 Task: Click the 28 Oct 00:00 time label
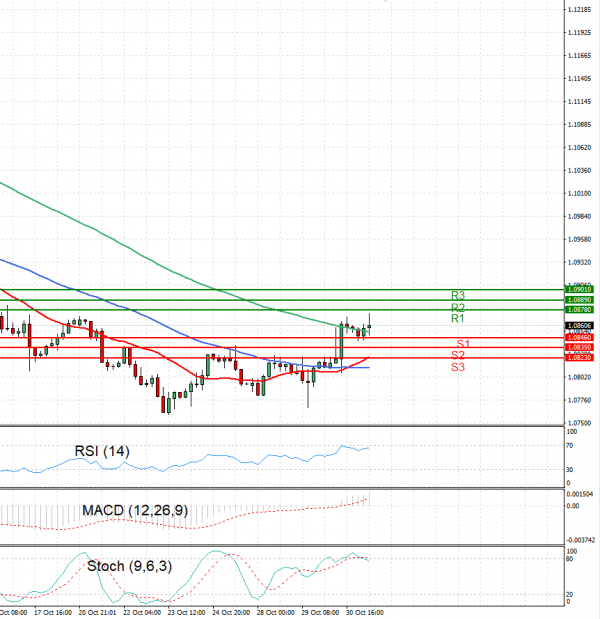(276, 612)
